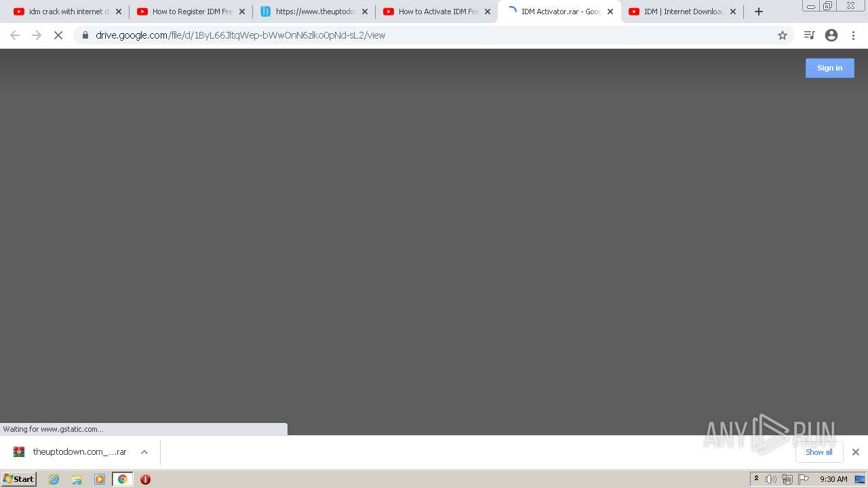Image resolution: width=868 pixels, height=488 pixels.
Task: View site security lock information
Action: pos(85,35)
